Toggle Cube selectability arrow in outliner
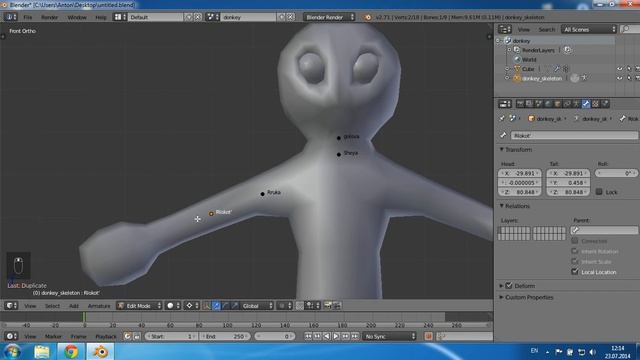This screenshot has width=640, height=360. pos(629,69)
